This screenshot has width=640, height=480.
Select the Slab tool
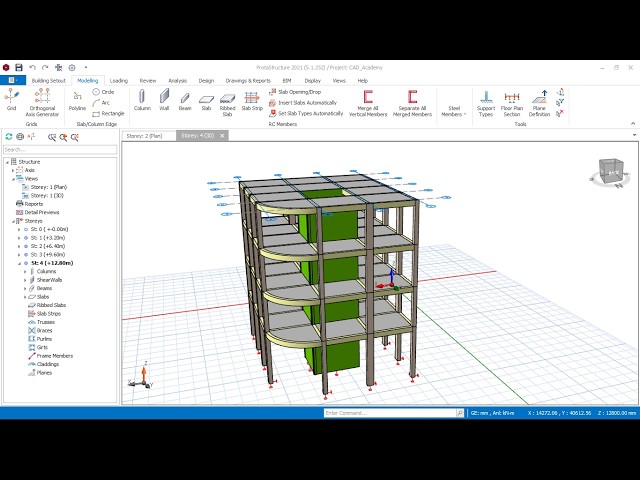206,102
